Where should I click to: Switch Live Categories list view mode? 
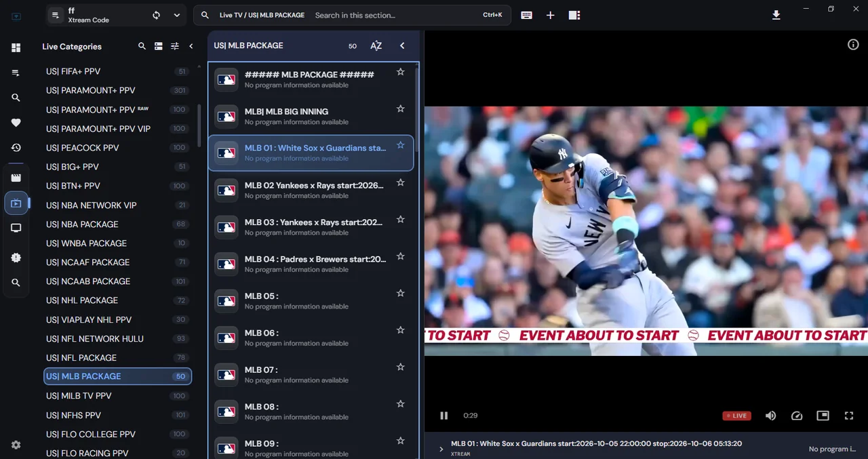[158, 46]
